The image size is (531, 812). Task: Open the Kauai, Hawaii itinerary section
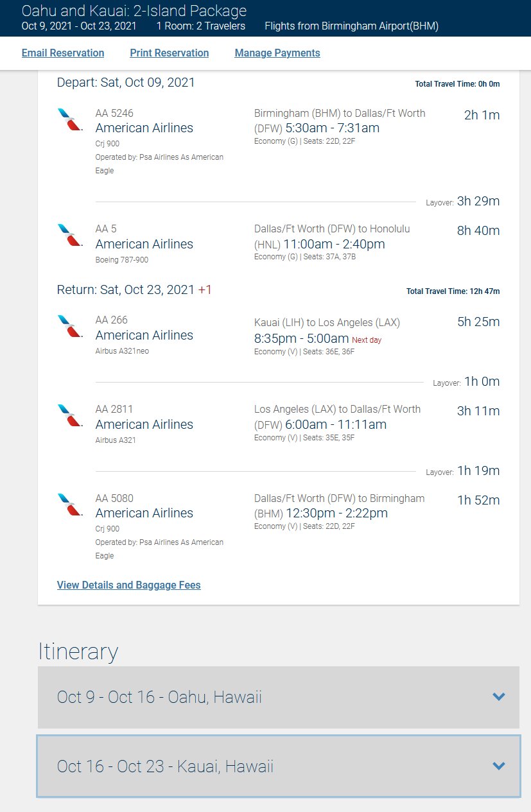pyautogui.click(x=279, y=766)
